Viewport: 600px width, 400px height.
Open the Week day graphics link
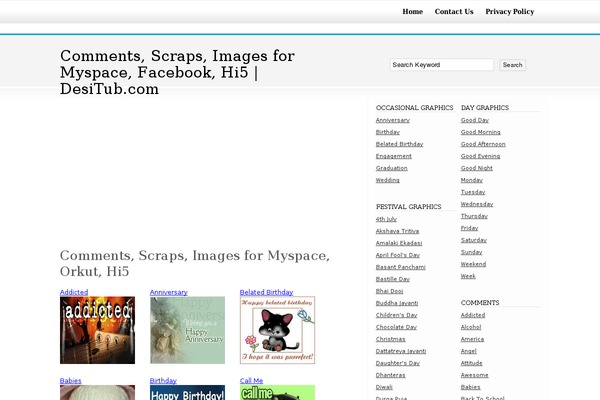(468, 276)
